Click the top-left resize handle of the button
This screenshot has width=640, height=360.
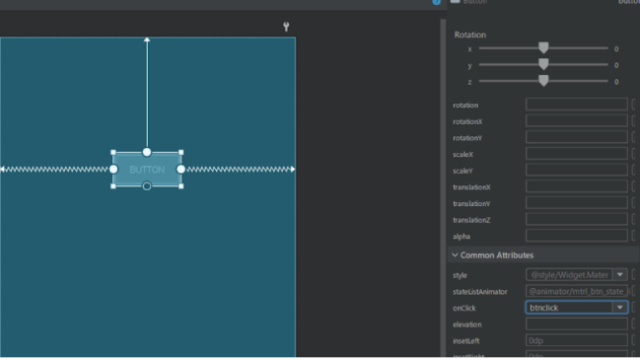coord(113,152)
